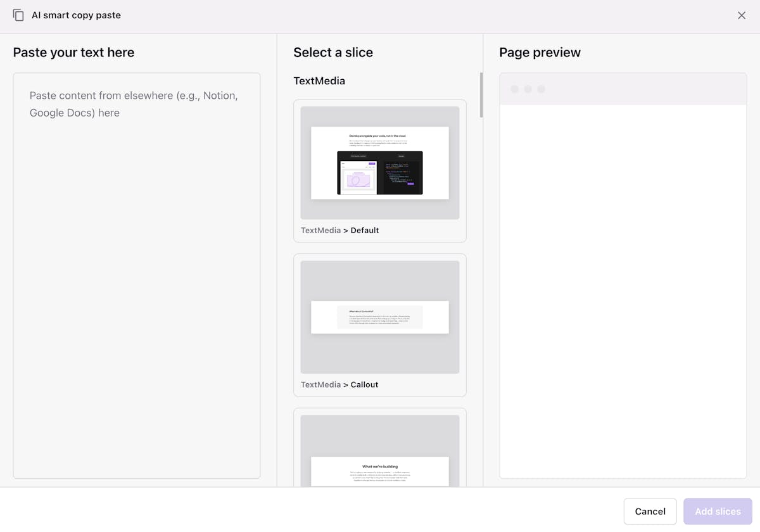Screen dimensions: 760x532
Task: Close the AI smart copy paste dialog
Action: pos(741,15)
